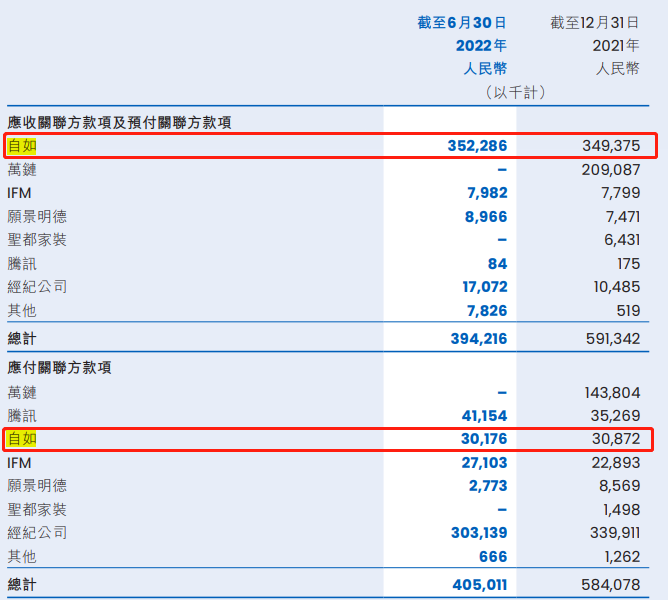Click the 應付關聯方款項 section heading
Image resolution: width=668 pixels, height=600 pixels.
pyautogui.click(x=59, y=368)
